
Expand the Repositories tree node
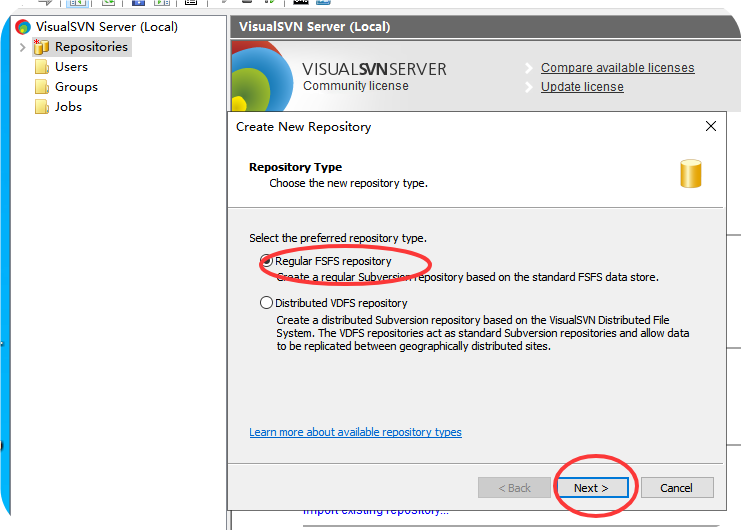[22, 47]
